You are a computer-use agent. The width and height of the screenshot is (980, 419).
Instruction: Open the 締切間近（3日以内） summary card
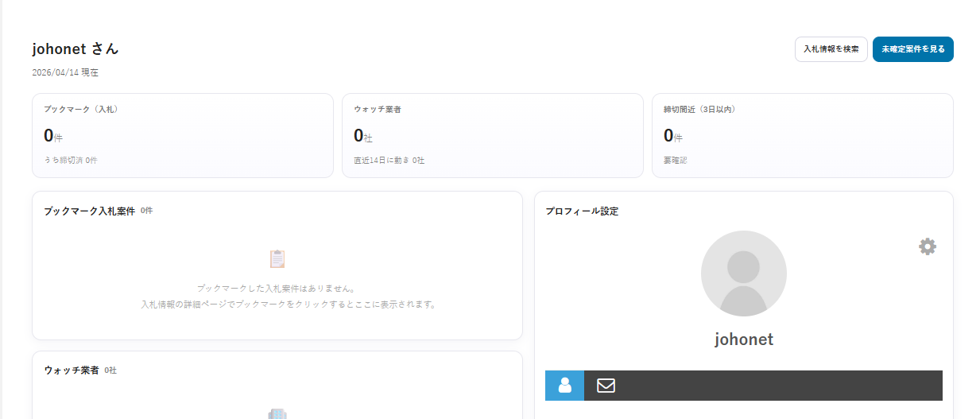point(802,135)
